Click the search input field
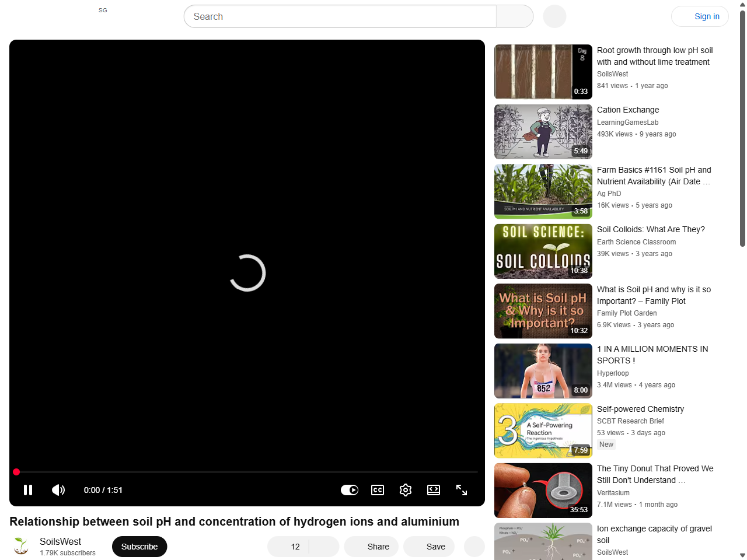The image size is (747, 560). [x=340, y=16]
